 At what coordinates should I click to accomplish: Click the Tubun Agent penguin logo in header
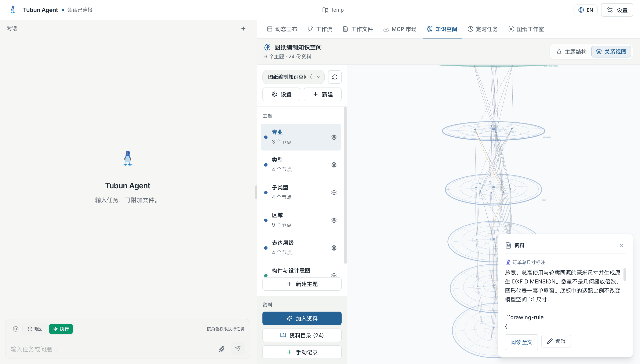tap(13, 10)
